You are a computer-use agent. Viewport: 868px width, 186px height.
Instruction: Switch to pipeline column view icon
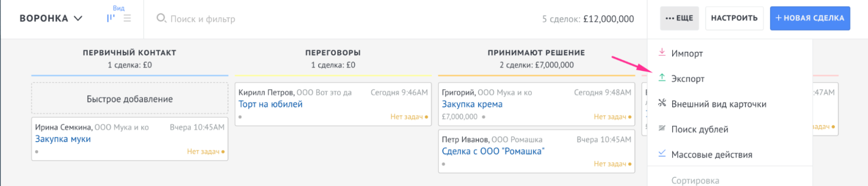(111, 18)
